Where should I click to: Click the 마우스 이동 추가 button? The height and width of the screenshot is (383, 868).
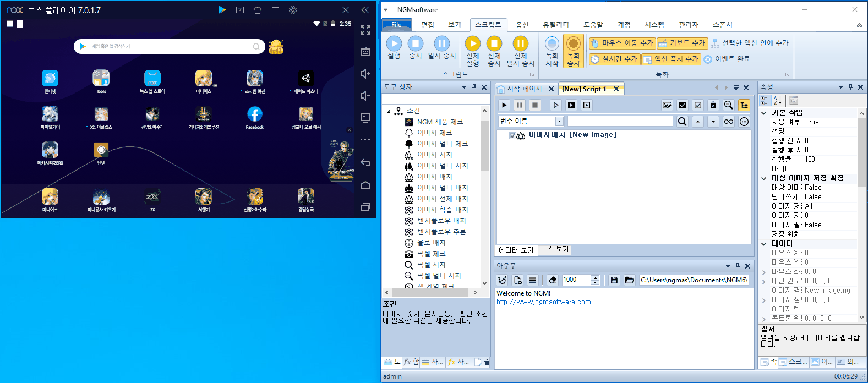tap(621, 43)
